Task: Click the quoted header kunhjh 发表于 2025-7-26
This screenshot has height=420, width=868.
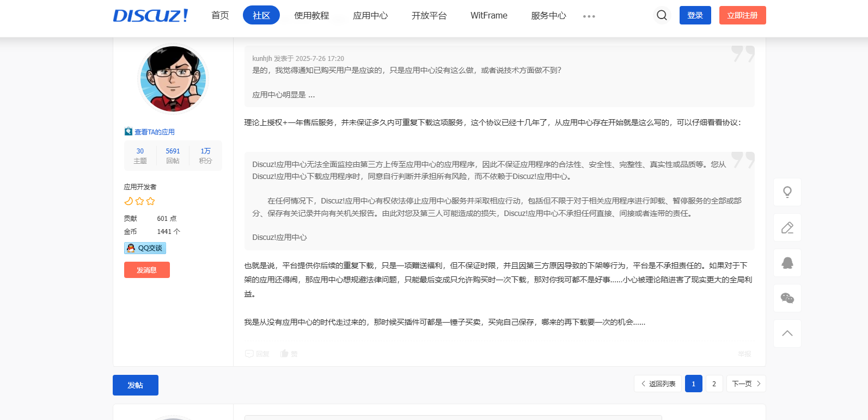Action: pyautogui.click(x=298, y=58)
